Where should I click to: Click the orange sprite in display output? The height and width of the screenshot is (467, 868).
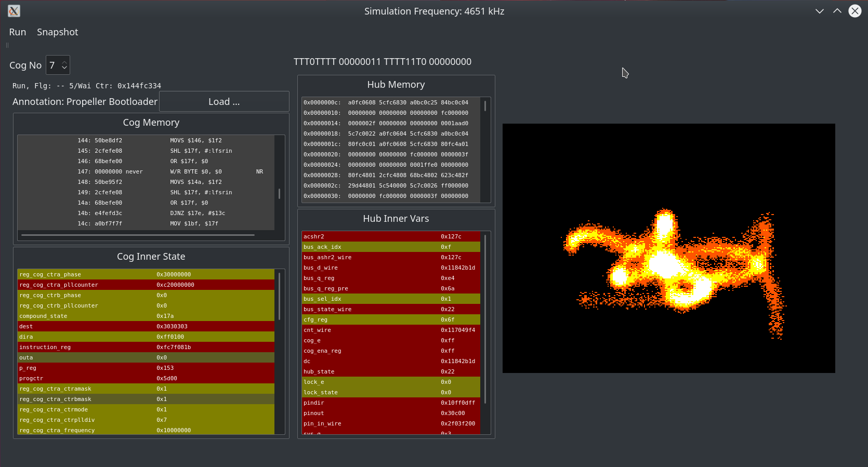665,265
